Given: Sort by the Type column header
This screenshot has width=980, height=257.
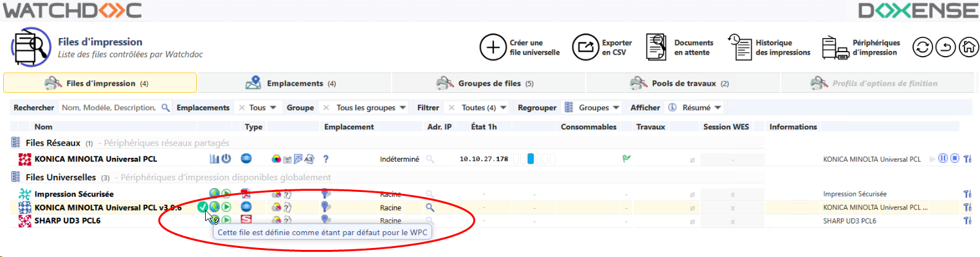Looking at the screenshot, I should pyautogui.click(x=253, y=127).
